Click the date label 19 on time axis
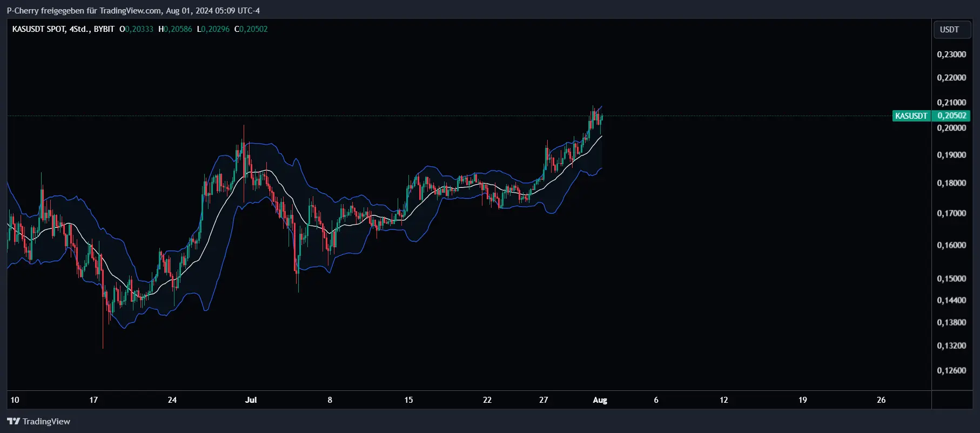 coord(803,400)
